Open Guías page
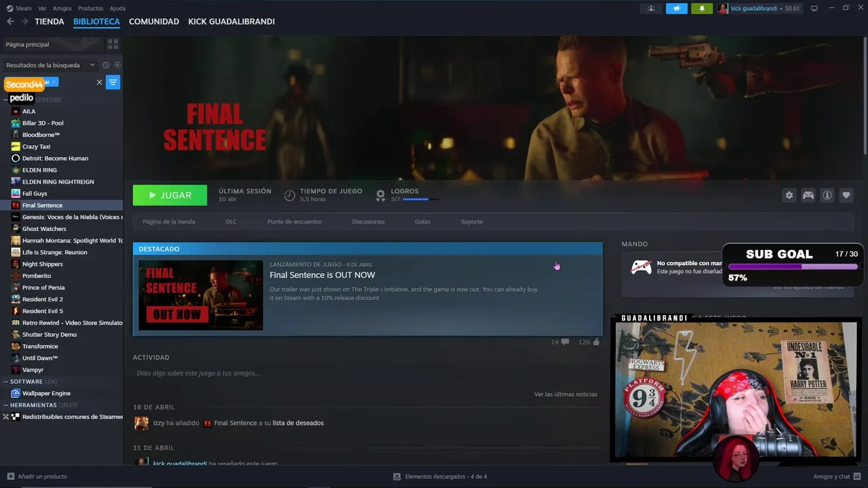 [x=422, y=222]
